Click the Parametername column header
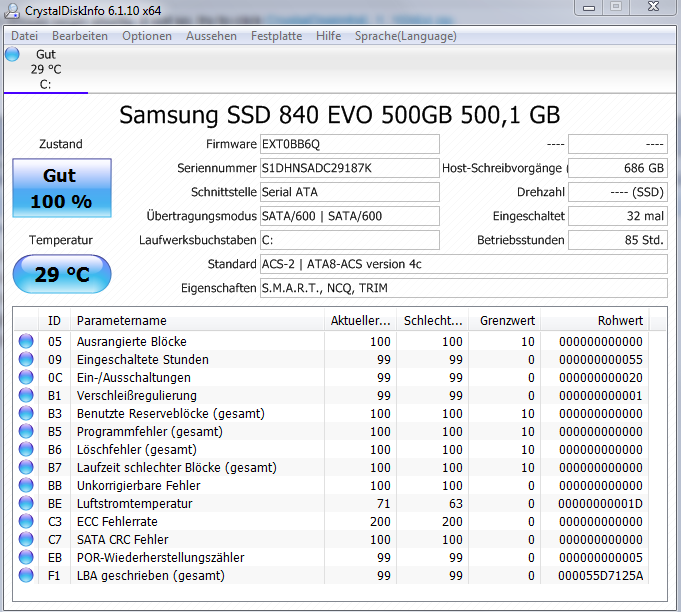The width and height of the screenshot is (681, 612). pyautogui.click(x=197, y=321)
